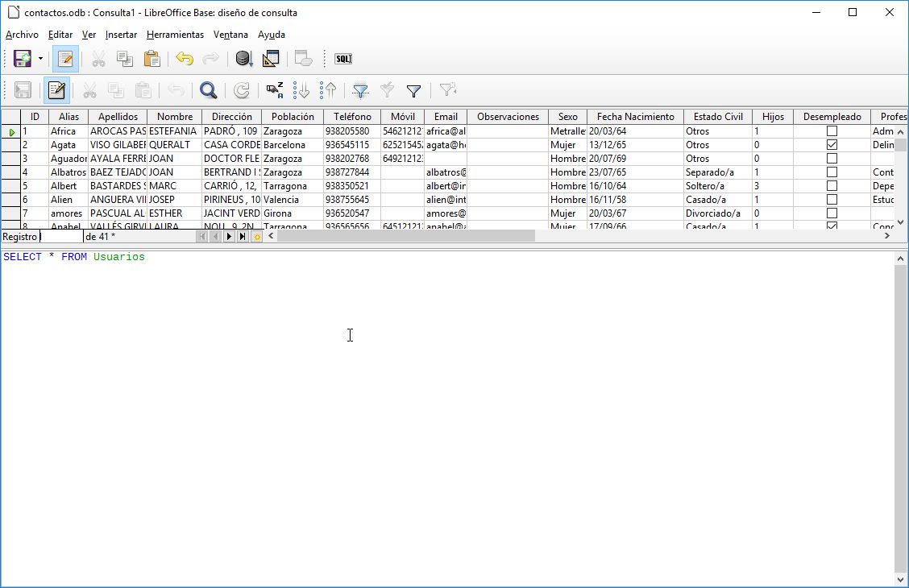Screen dimensions: 909x588
Task: Expand the hidden toolbar buttons chevron
Action: 325,58
